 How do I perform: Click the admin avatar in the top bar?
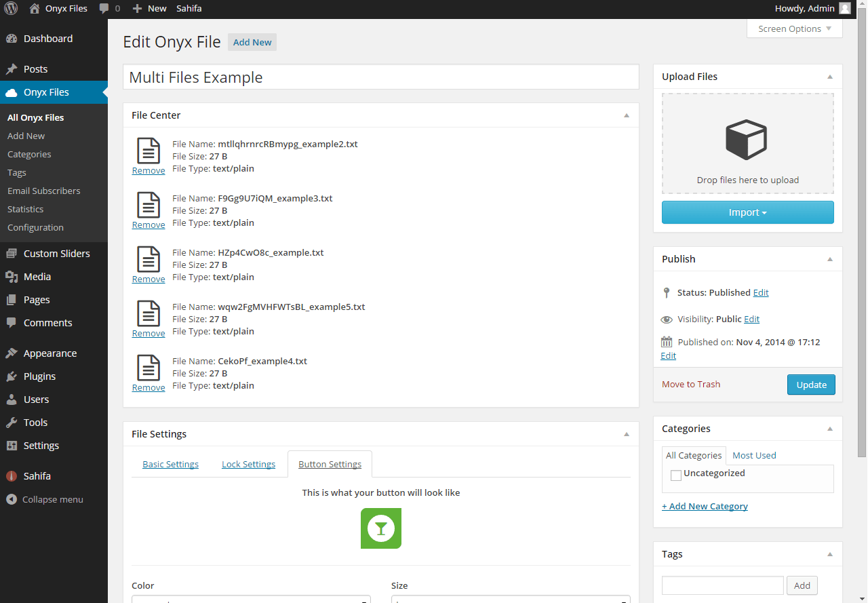pyautogui.click(x=844, y=8)
